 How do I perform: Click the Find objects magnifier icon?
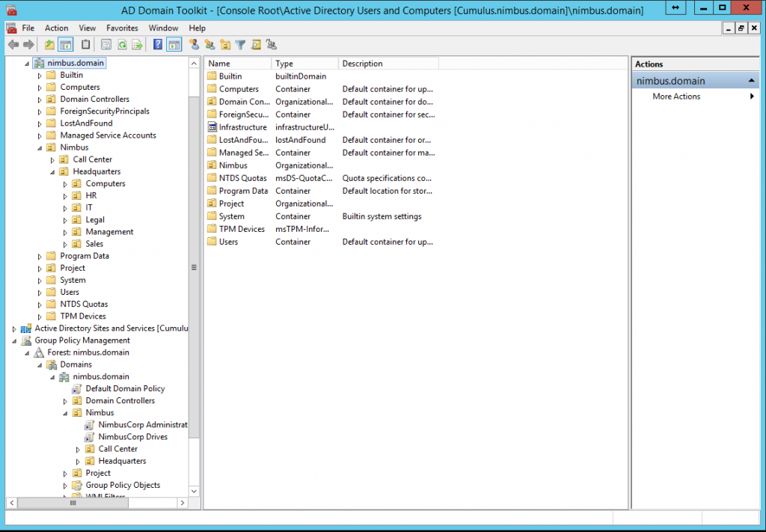tap(256, 45)
